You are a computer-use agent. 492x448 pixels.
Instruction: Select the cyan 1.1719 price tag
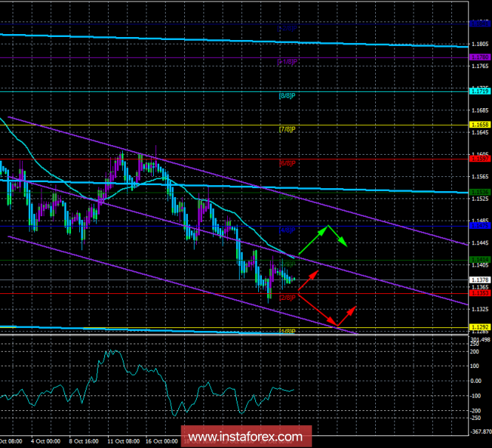(479, 90)
